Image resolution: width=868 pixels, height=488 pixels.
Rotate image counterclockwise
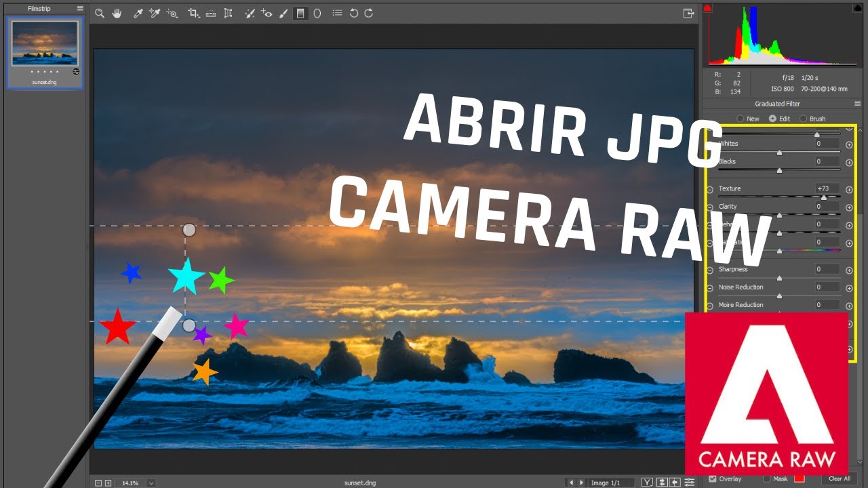[x=353, y=13]
